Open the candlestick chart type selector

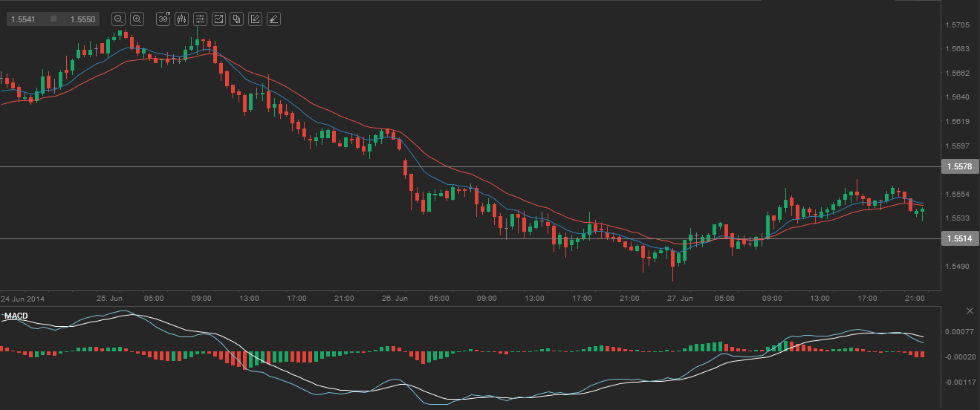[x=181, y=19]
